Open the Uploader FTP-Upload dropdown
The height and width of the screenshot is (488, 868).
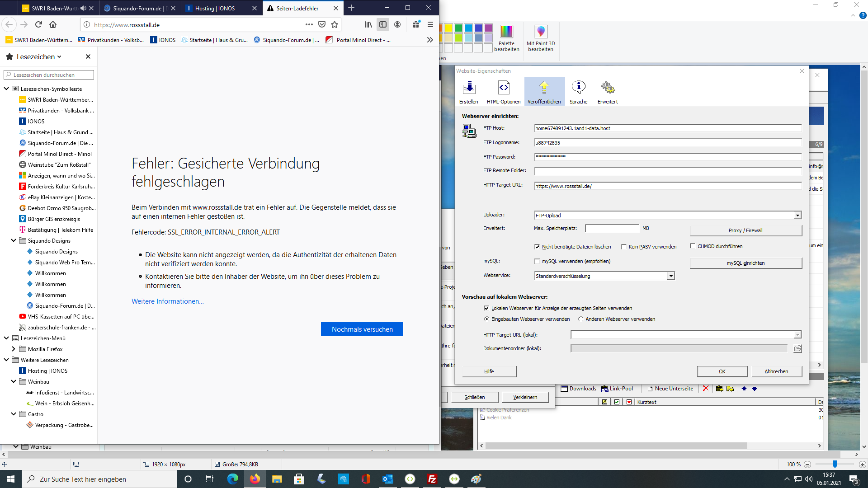[x=797, y=216]
